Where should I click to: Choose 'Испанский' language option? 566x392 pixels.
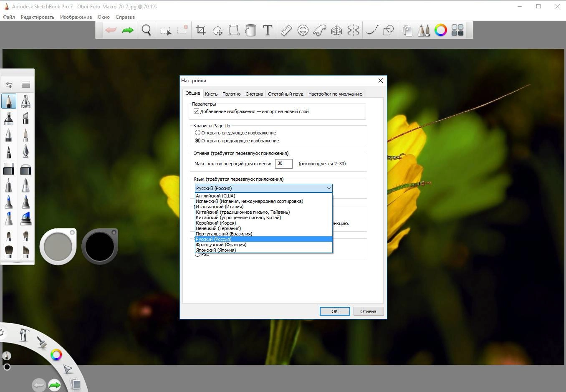tap(264, 201)
